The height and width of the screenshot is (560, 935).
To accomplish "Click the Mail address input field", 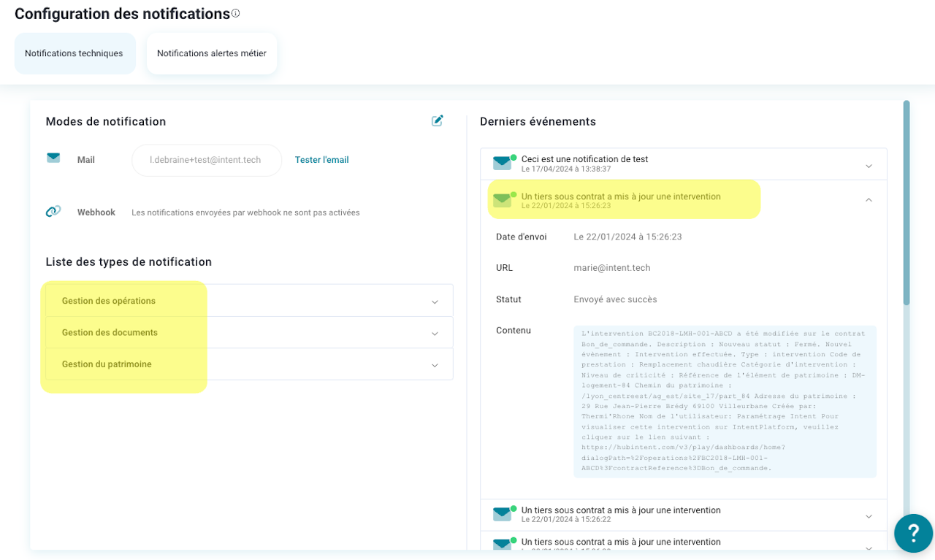I will 206,160.
